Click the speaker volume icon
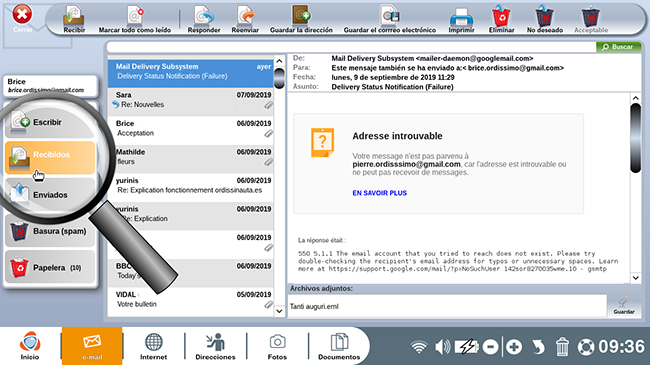This screenshot has height=365, width=650. click(x=442, y=347)
